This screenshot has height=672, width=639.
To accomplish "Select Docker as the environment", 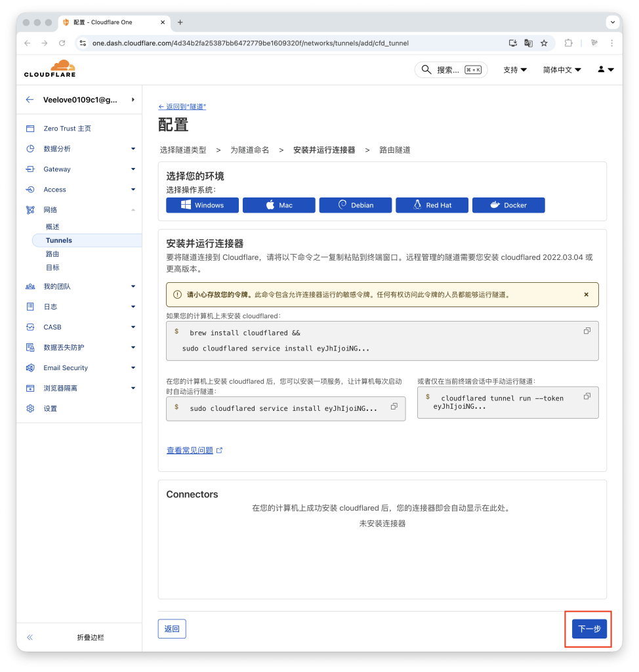I will (x=508, y=205).
